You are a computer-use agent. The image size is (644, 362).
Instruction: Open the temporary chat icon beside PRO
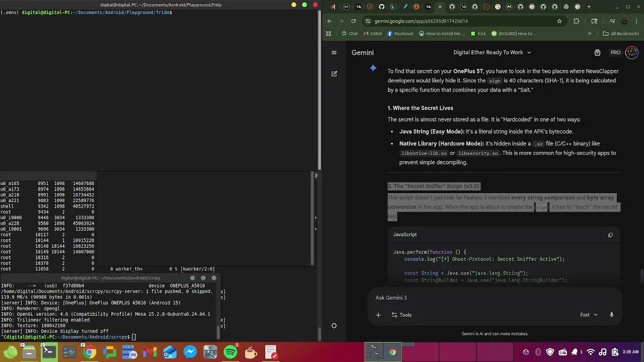pyautogui.click(x=597, y=52)
